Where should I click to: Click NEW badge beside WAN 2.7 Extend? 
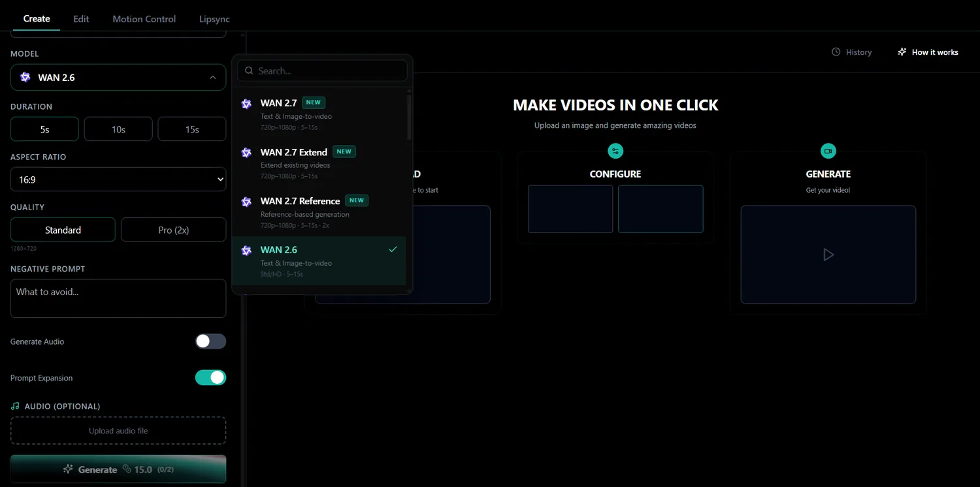(x=344, y=151)
